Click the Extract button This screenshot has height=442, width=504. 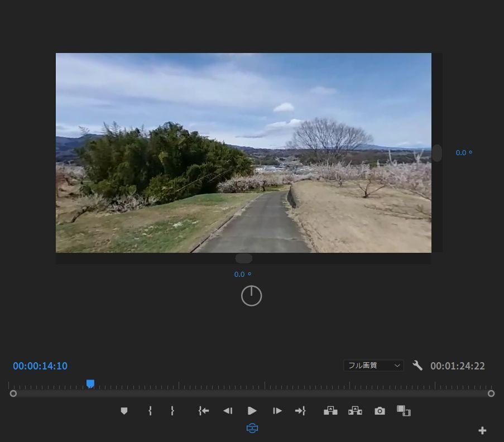(x=355, y=411)
